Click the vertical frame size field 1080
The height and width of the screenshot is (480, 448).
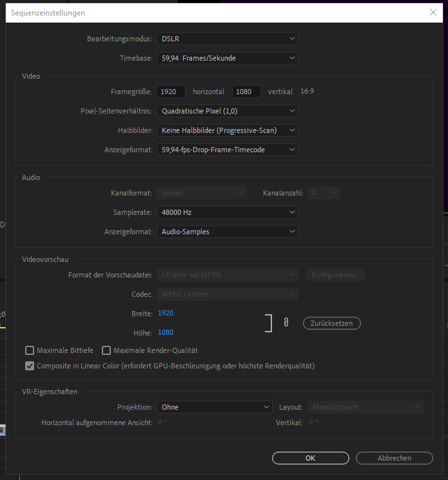coord(246,92)
